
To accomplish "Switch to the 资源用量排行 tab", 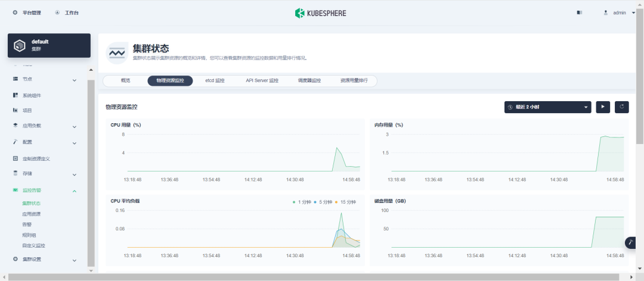I will coord(354,81).
